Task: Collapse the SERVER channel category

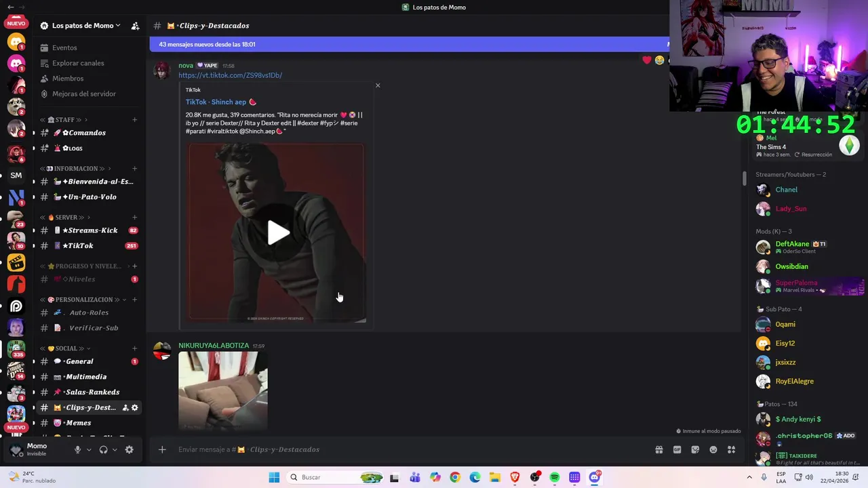Action: coord(66,218)
